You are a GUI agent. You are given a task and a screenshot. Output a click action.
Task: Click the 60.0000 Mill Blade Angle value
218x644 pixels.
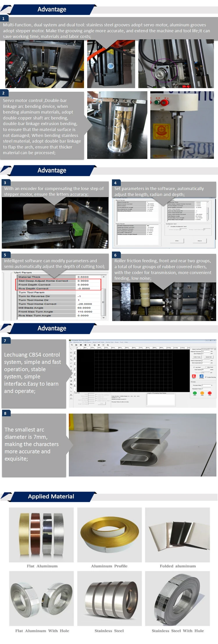[x=84, y=308]
